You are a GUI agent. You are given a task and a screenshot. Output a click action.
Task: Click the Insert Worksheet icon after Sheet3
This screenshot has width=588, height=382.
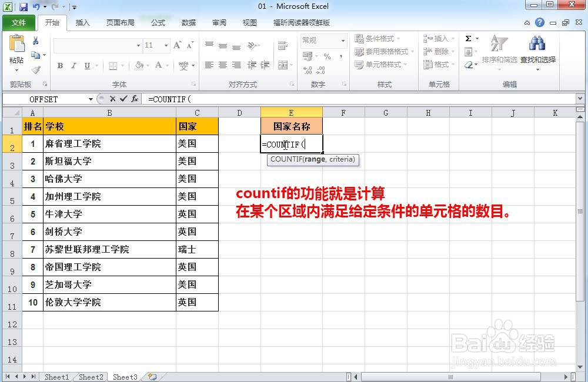click(x=152, y=377)
